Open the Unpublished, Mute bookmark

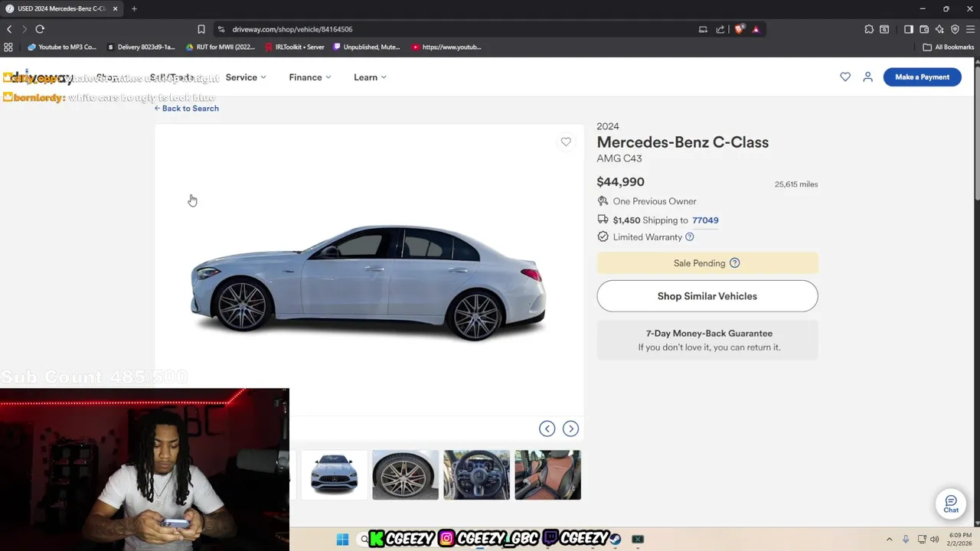(x=367, y=47)
